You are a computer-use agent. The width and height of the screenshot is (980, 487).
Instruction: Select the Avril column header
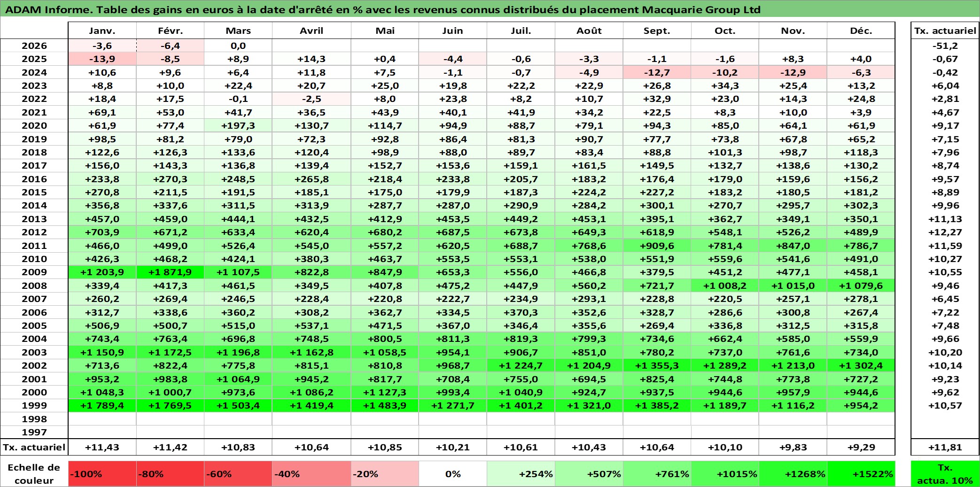pos(311,31)
